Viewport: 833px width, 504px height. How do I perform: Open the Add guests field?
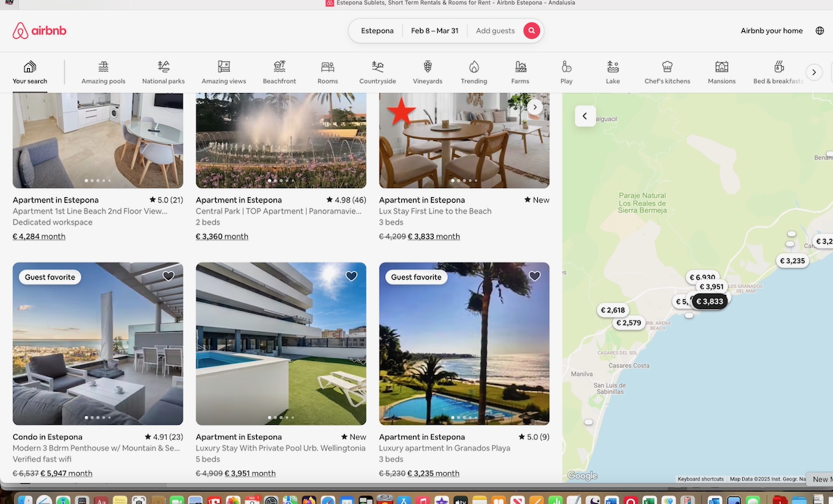tap(495, 31)
